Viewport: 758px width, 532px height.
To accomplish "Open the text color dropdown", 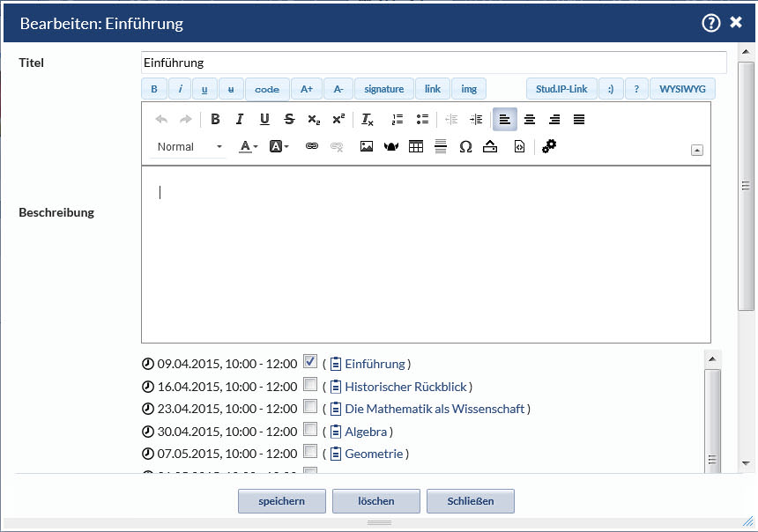I will click(x=249, y=147).
